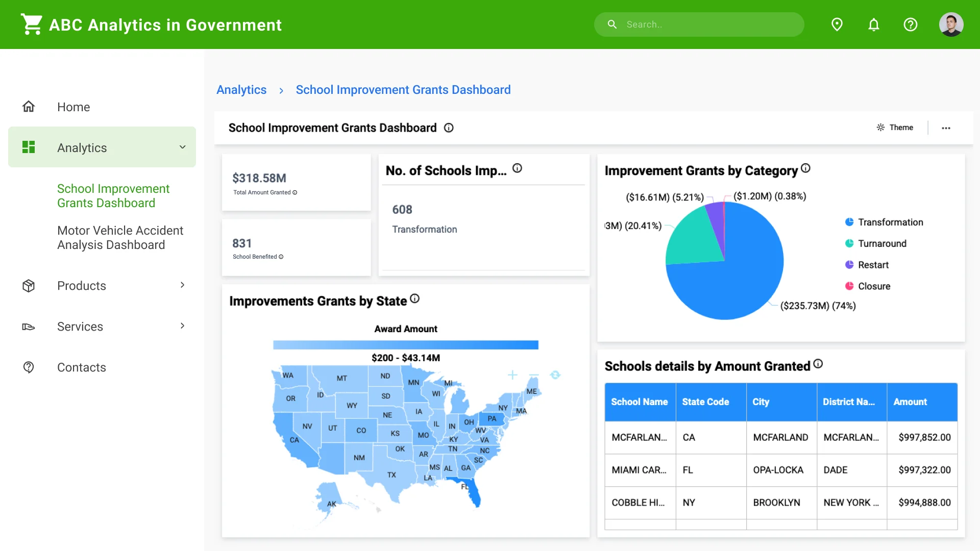Go to Home in sidebar
The height and width of the screenshot is (551, 980).
coord(73,107)
